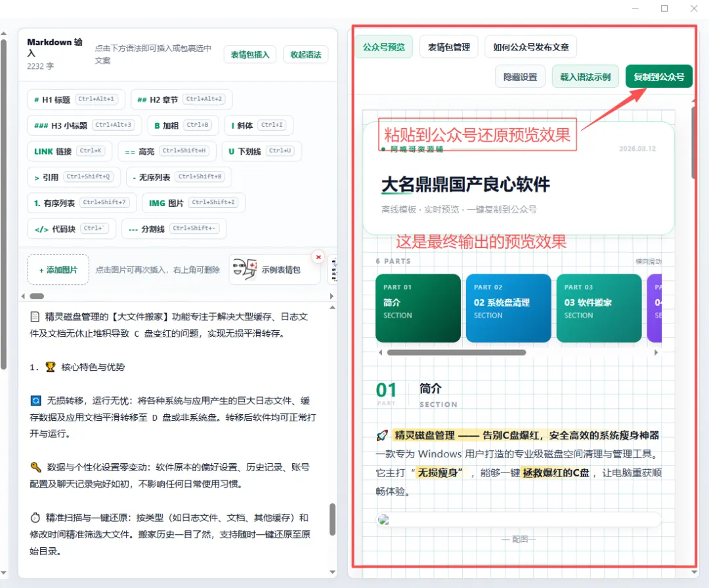Click left arrow of sticker strip scrollbar
Image resolution: width=709 pixels, height=588 pixels.
click(23, 297)
